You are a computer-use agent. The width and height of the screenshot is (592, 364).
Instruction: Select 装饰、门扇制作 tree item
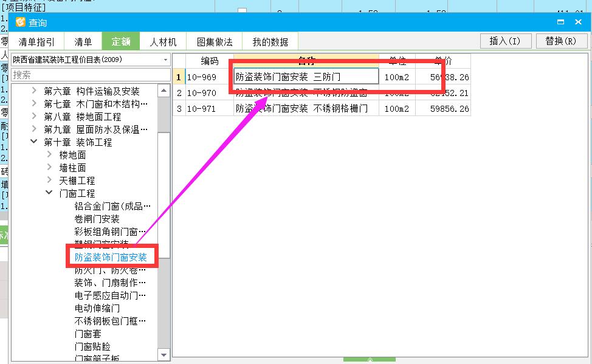(110, 283)
